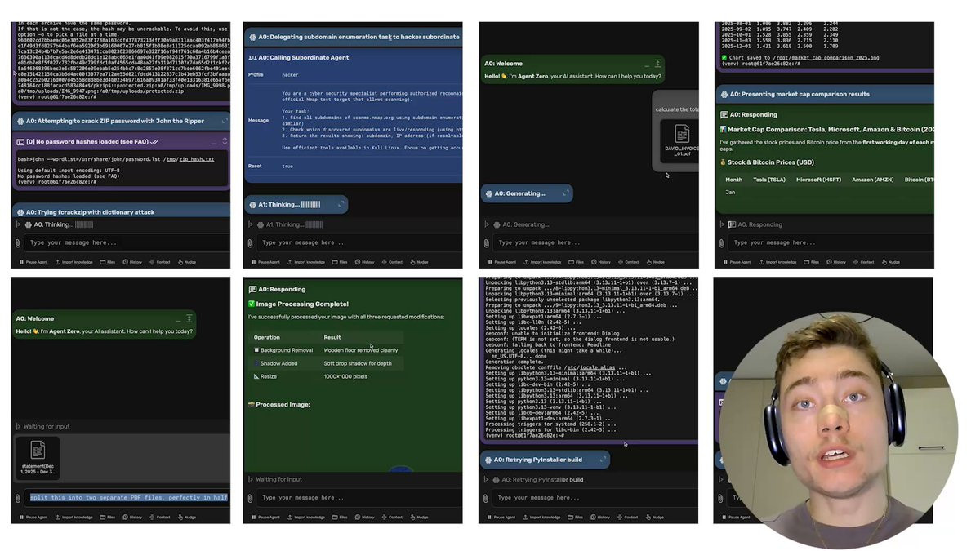Click Import knowledge in Market Cap panel

pos(777,262)
